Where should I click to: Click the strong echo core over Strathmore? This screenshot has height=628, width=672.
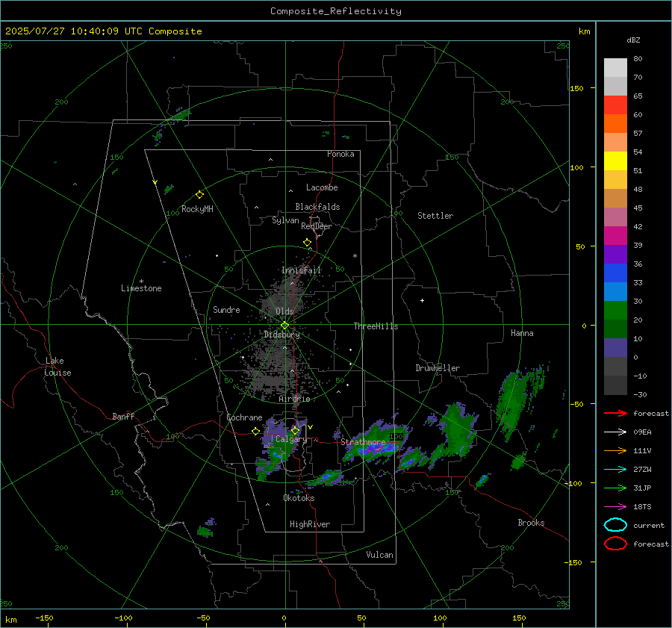(377, 449)
